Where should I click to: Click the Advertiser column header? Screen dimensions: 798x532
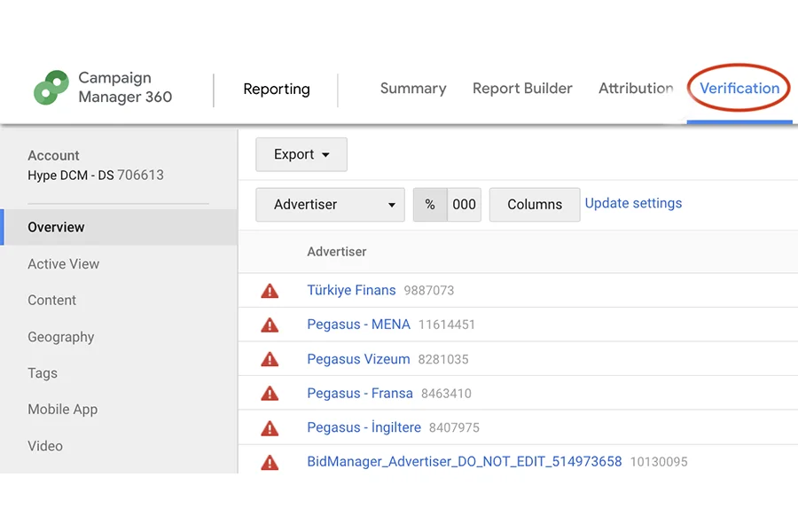[x=336, y=252]
